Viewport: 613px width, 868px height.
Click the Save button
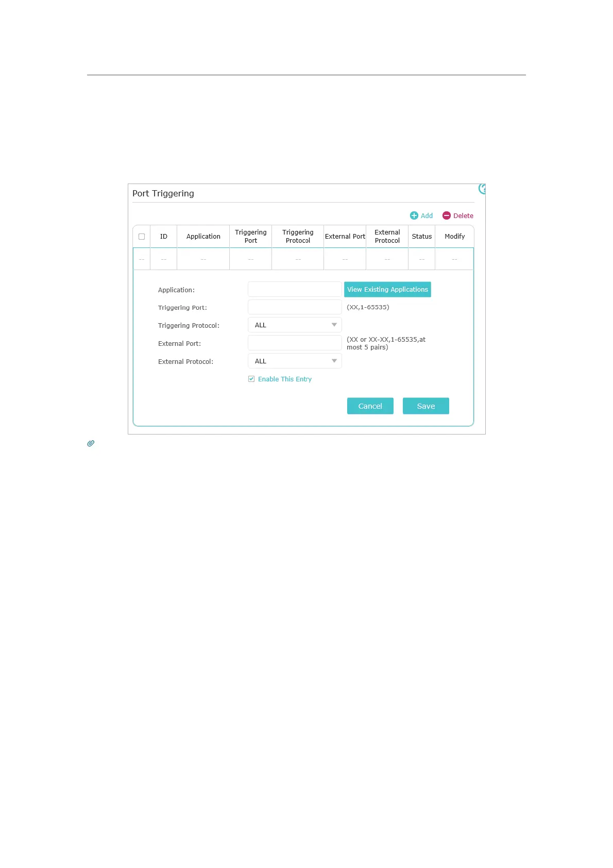[x=426, y=406]
